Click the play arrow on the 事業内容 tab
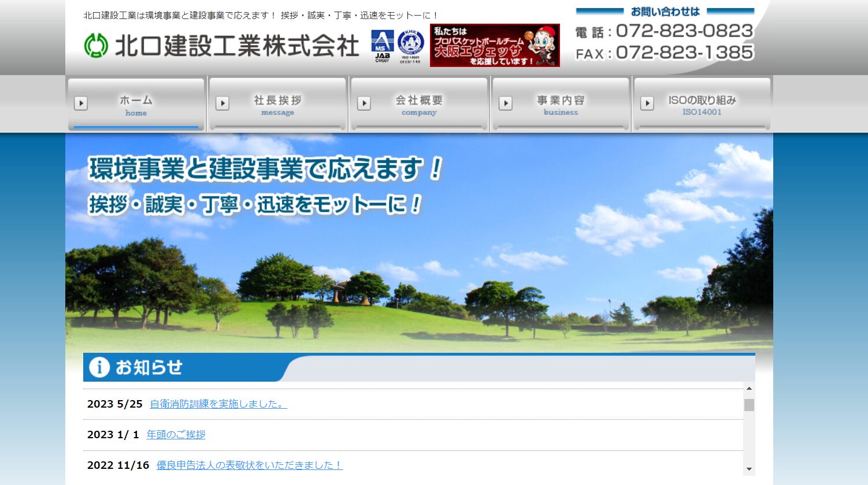The height and width of the screenshot is (485, 868). click(506, 103)
